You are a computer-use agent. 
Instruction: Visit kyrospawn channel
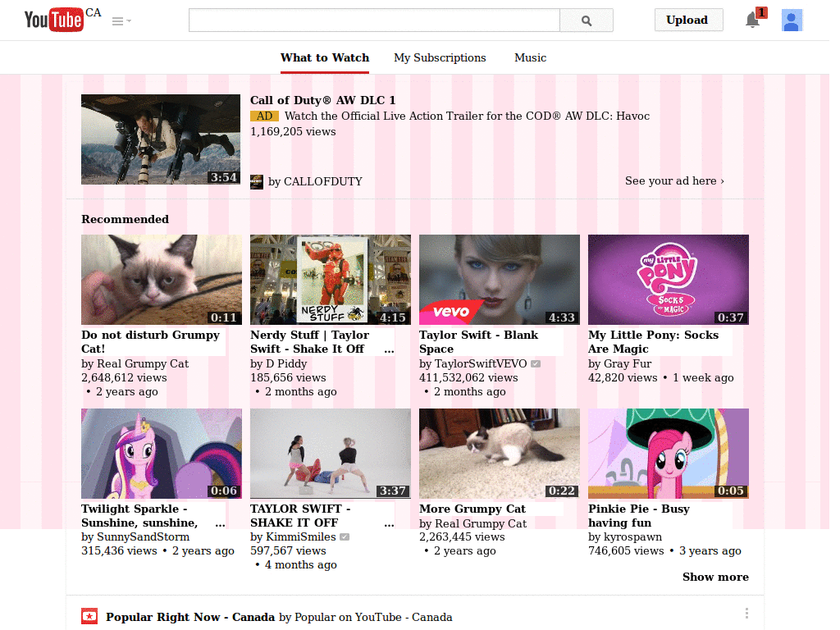(632, 536)
